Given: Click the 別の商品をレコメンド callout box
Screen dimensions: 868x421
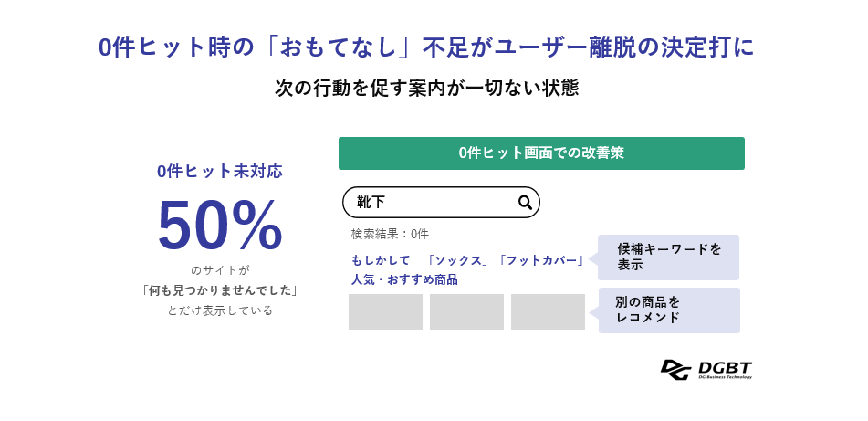Looking at the screenshot, I should (x=669, y=310).
